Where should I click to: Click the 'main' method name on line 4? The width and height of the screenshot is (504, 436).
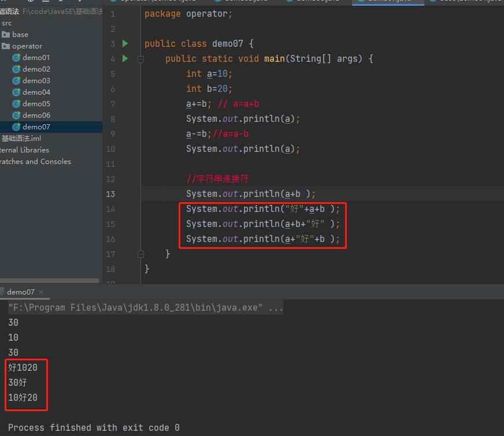274,59
